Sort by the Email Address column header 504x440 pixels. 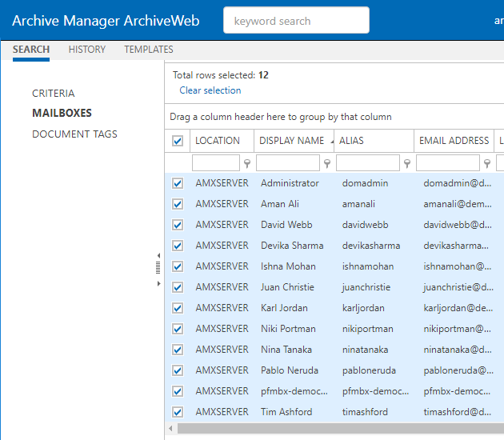click(454, 141)
